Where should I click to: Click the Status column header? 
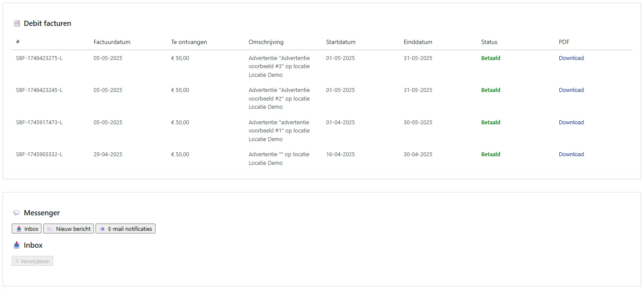pos(489,42)
